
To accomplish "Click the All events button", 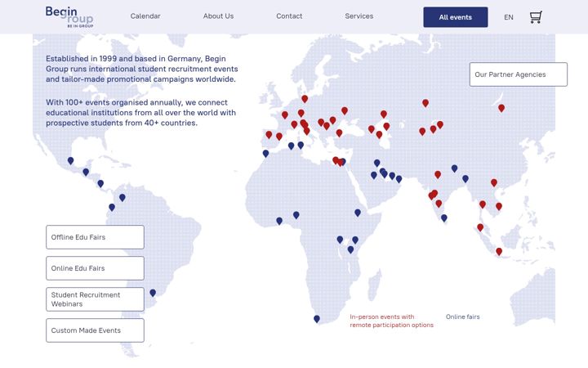I will (456, 17).
